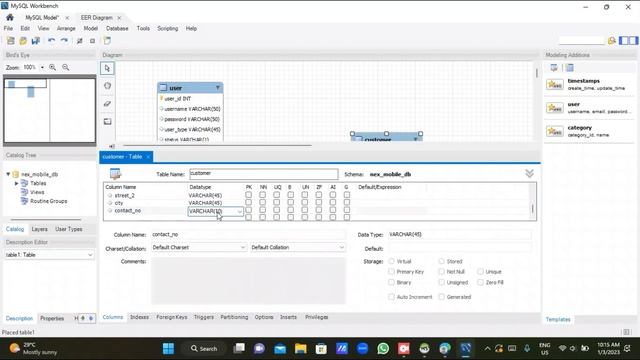
Task: Open the Properties tab
Action: [52, 318]
